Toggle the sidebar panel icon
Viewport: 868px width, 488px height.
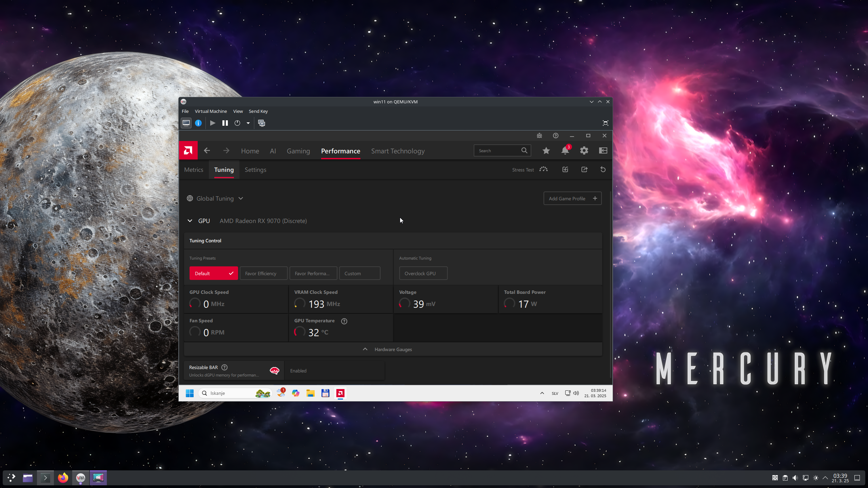point(603,150)
